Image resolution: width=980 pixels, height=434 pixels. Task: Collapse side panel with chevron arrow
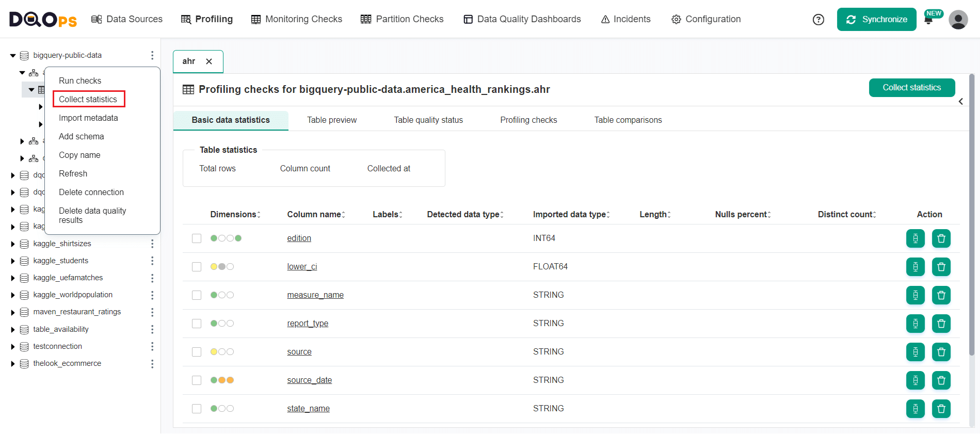(961, 102)
